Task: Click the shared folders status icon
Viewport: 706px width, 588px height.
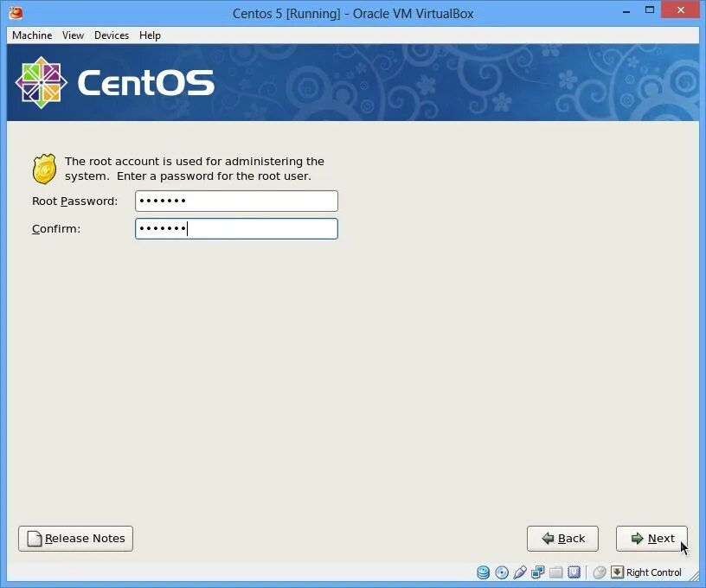Action: pyautogui.click(x=556, y=572)
